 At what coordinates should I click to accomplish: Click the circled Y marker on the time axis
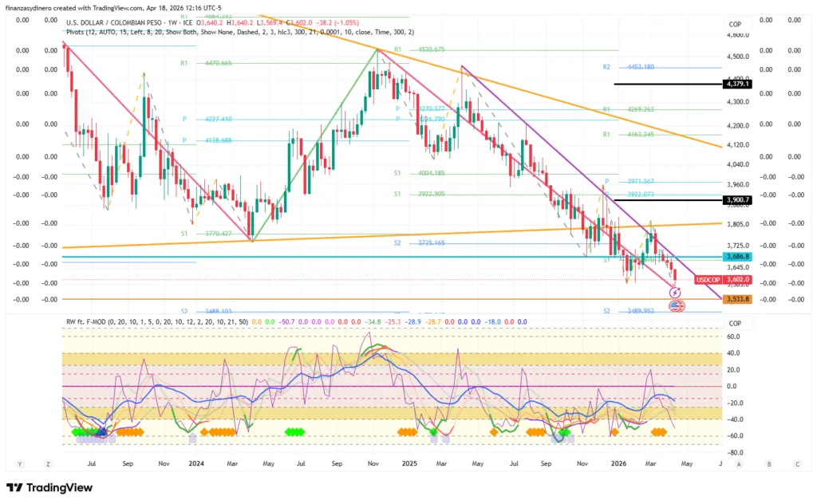18,463
